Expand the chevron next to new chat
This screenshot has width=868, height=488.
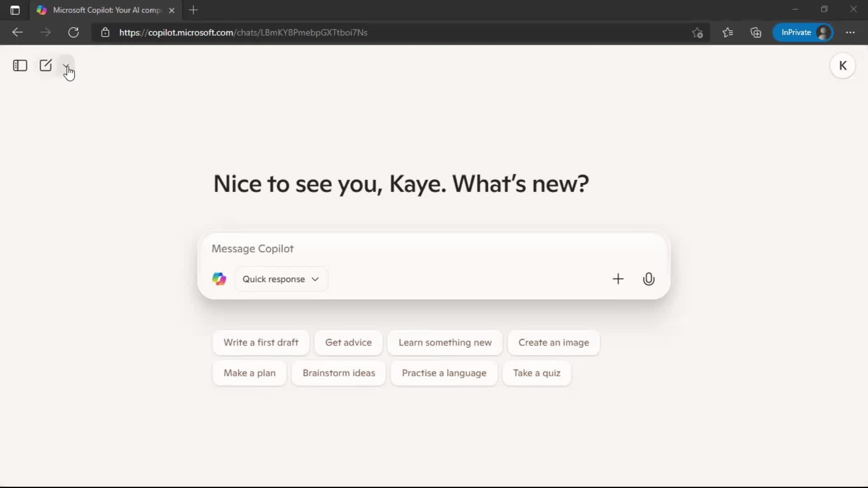66,65
